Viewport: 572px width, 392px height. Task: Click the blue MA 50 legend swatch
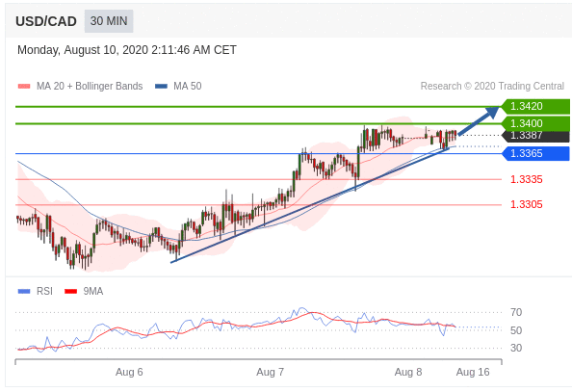point(161,87)
